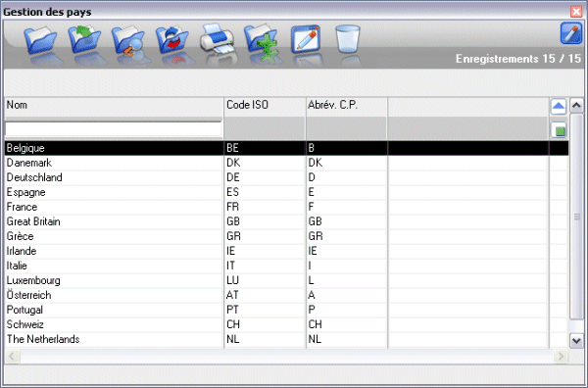The height and width of the screenshot is (388, 588).
Task: Click the folder refresh arrows icon
Action: click(172, 40)
